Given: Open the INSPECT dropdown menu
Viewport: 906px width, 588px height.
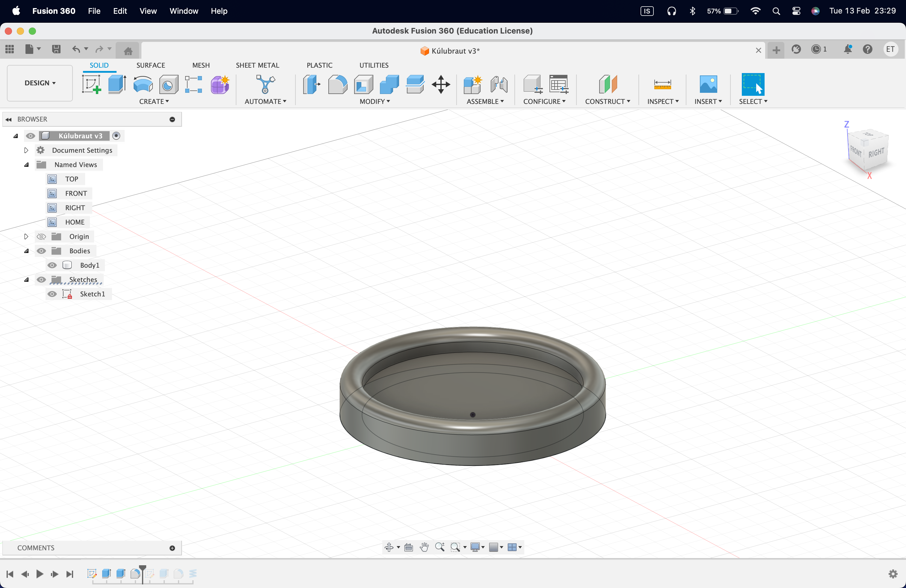Looking at the screenshot, I should pos(663,101).
